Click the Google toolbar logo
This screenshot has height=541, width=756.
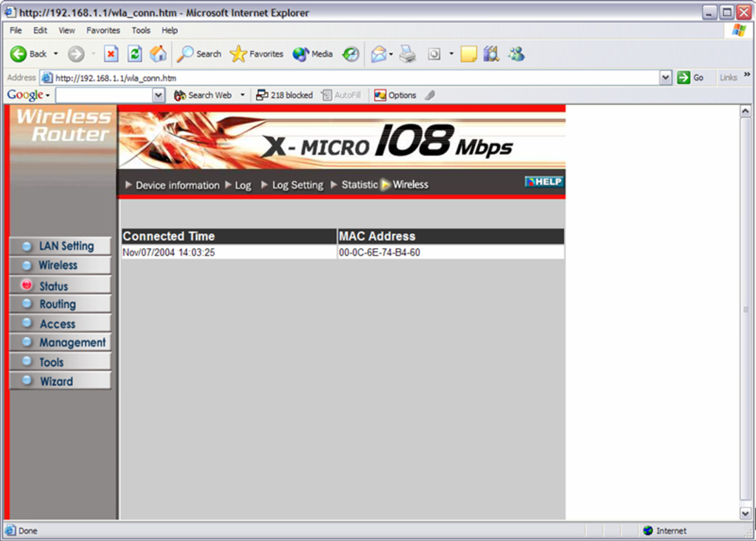(x=25, y=95)
